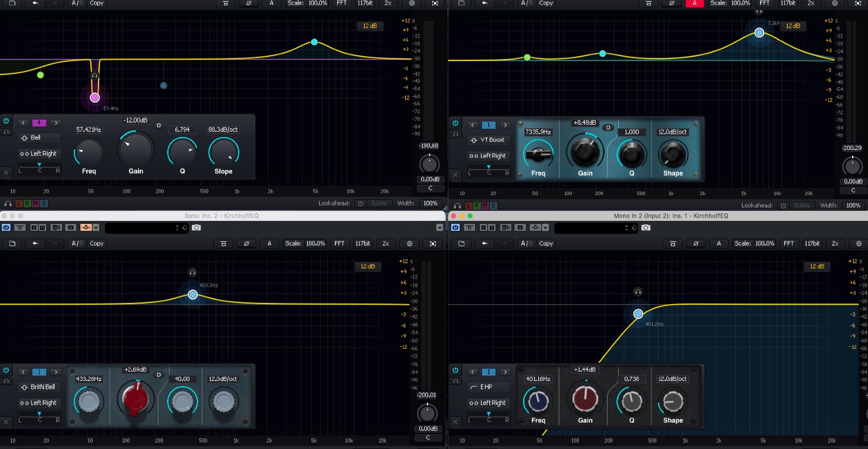Select the pink band node at 57.4Hz
Image resolution: width=868 pixels, height=449 pixels.
tap(95, 97)
